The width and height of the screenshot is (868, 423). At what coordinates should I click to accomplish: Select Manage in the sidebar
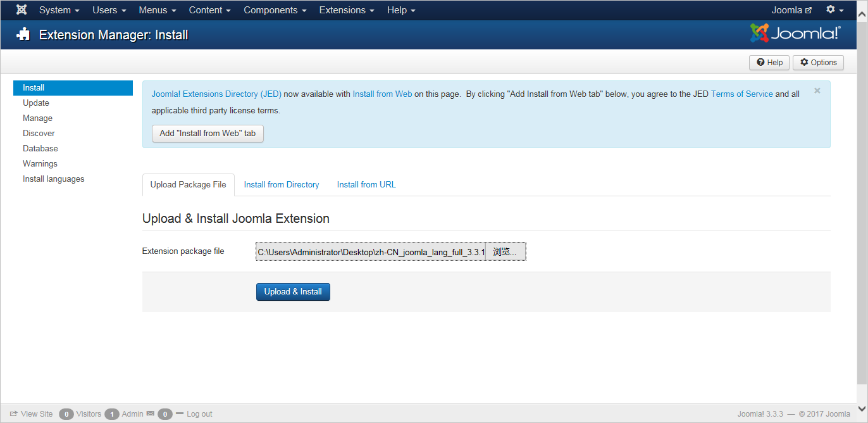[x=38, y=118]
